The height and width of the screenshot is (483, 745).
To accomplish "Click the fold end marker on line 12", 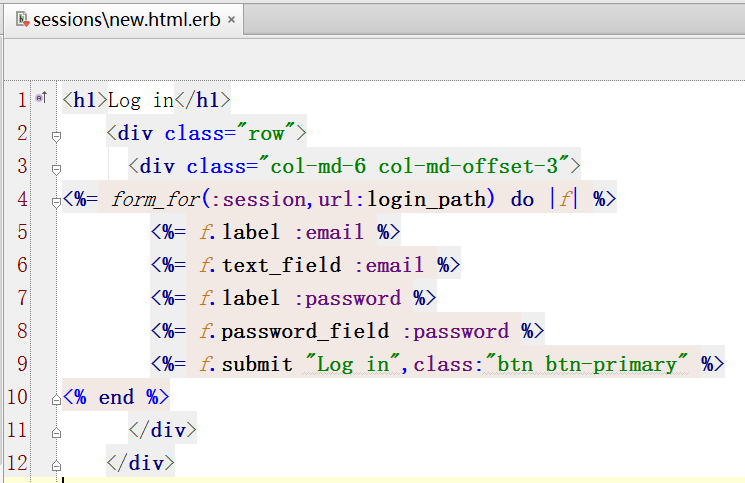I will coord(57,466).
